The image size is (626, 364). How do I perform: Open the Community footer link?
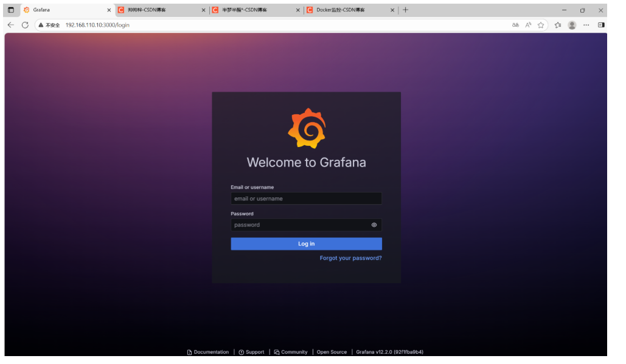pyautogui.click(x=291, y=352)
